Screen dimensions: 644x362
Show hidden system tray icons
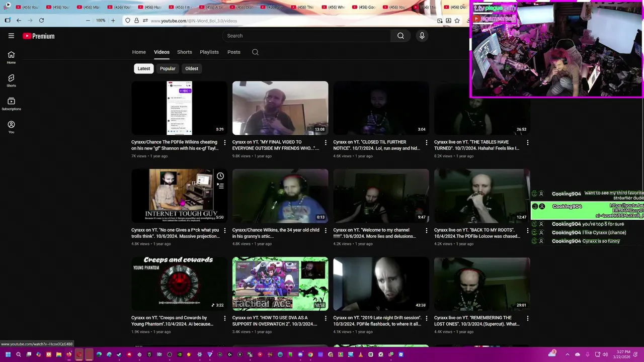(x=568, y=354)
